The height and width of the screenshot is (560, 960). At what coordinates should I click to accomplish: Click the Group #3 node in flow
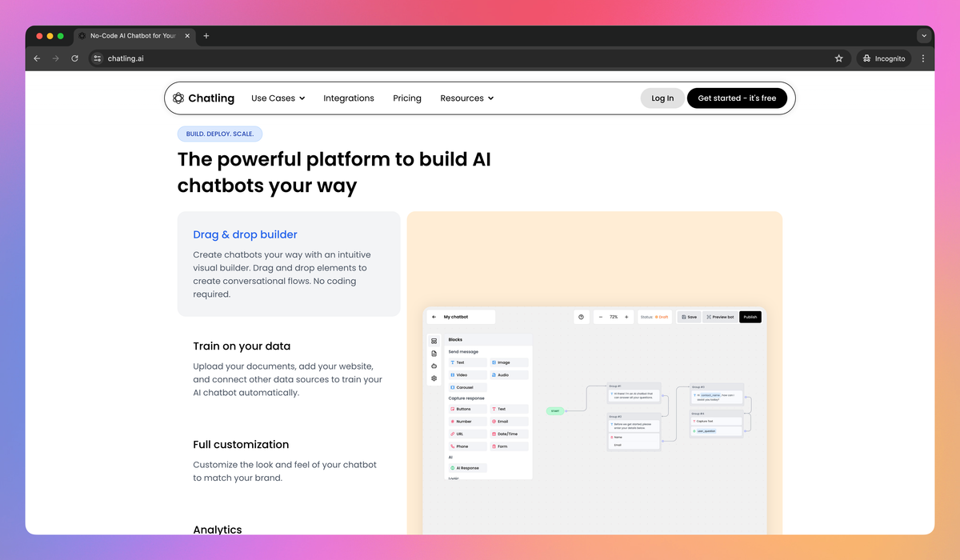[717, 393]
